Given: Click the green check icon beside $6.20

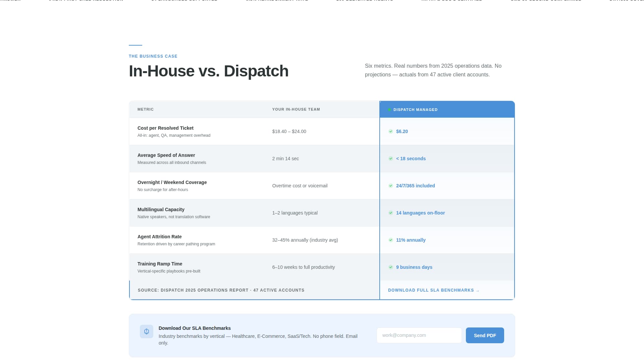Looking at the screenshot, I should [391, 131].
